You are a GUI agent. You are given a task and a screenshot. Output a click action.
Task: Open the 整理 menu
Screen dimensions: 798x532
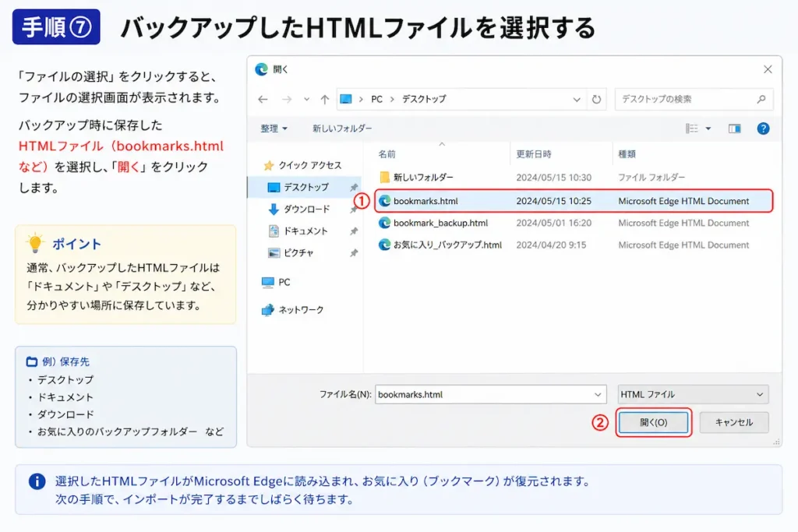(274, 129)
